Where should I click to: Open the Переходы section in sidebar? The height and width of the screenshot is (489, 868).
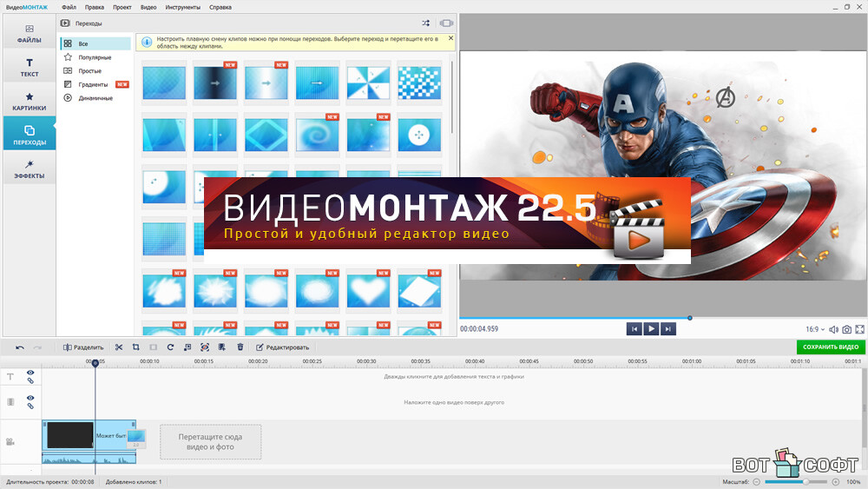click(x=30, y=135)
